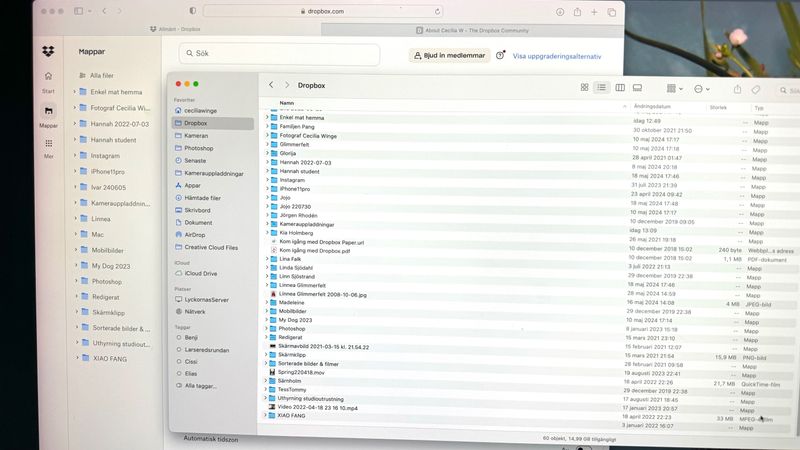This screenshot has width=800, height=450.
Task: Open Safari downloads icon
Action: point(560,12)
